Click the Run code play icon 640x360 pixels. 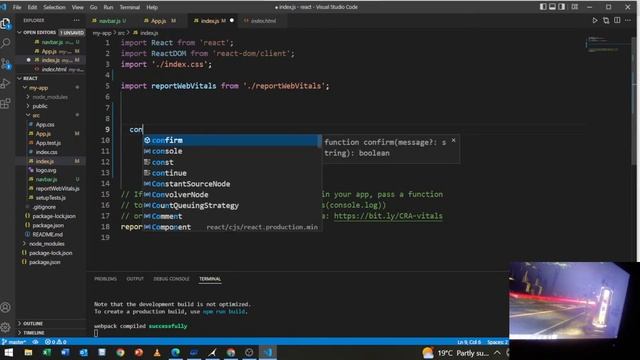[595, 20]
